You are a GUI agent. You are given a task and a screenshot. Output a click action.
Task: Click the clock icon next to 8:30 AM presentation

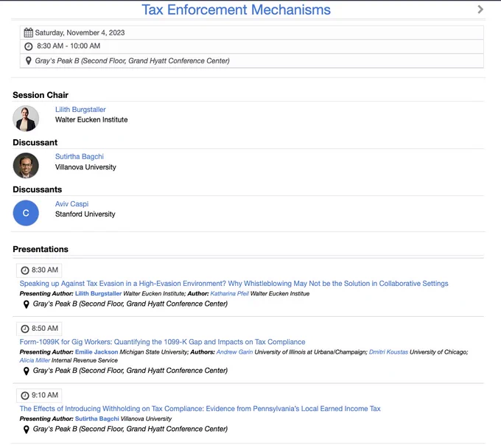pyautogui.click(x=25, y=270)
